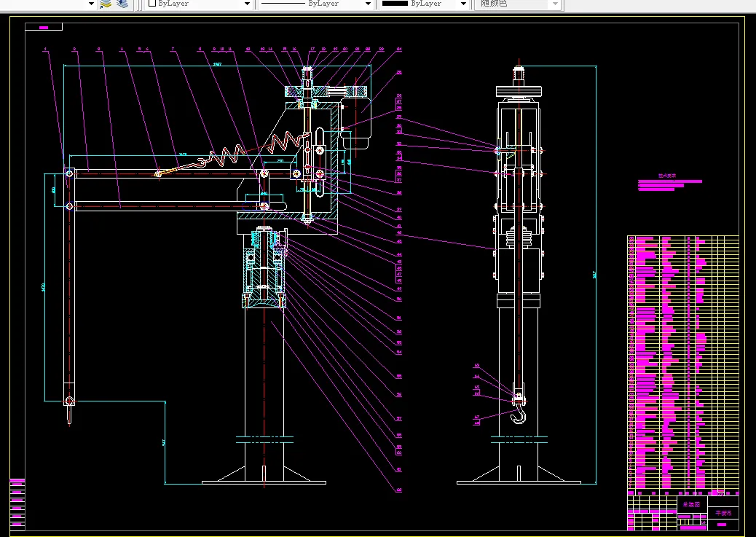Select the revision table in bottom-left corner
756x537 pixels.
pos(17,504)
